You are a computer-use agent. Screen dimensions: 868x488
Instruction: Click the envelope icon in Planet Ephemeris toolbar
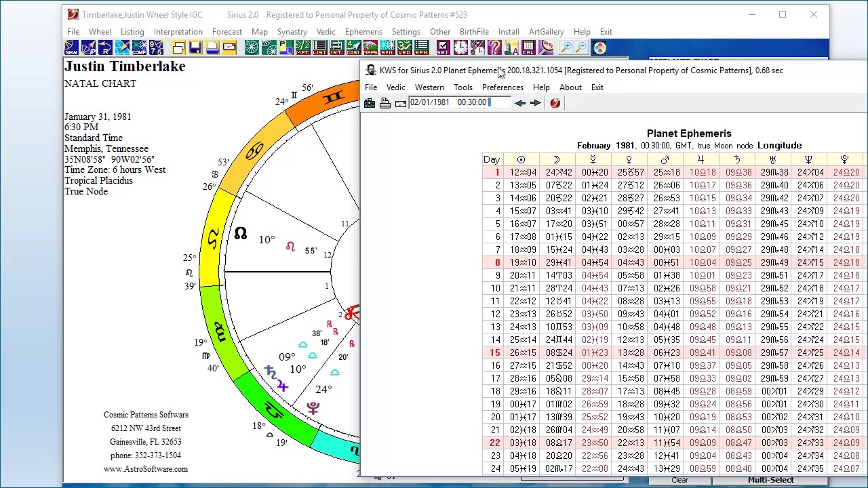click(x=401, y=103)
